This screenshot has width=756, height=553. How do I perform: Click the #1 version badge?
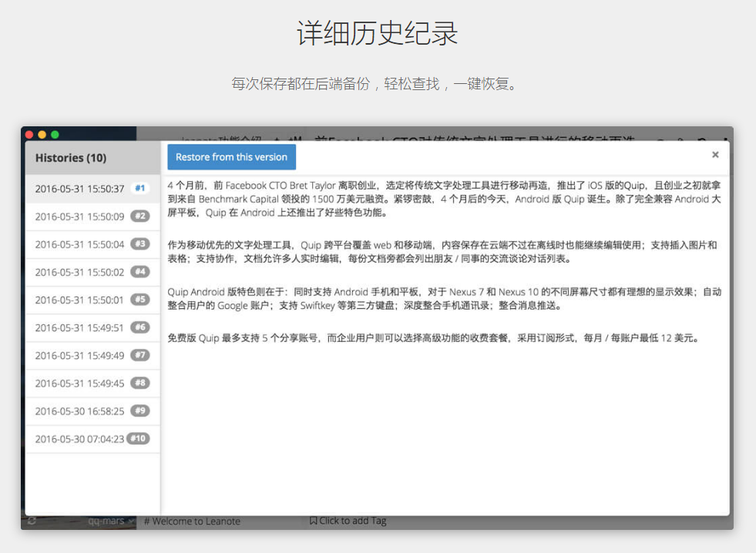pyautogui.click(x=140, y=188)
